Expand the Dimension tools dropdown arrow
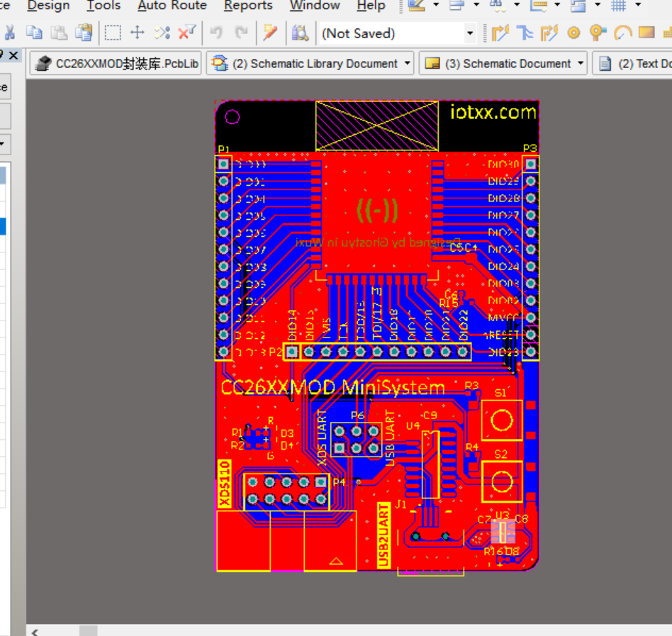 [x=557, y=5]
